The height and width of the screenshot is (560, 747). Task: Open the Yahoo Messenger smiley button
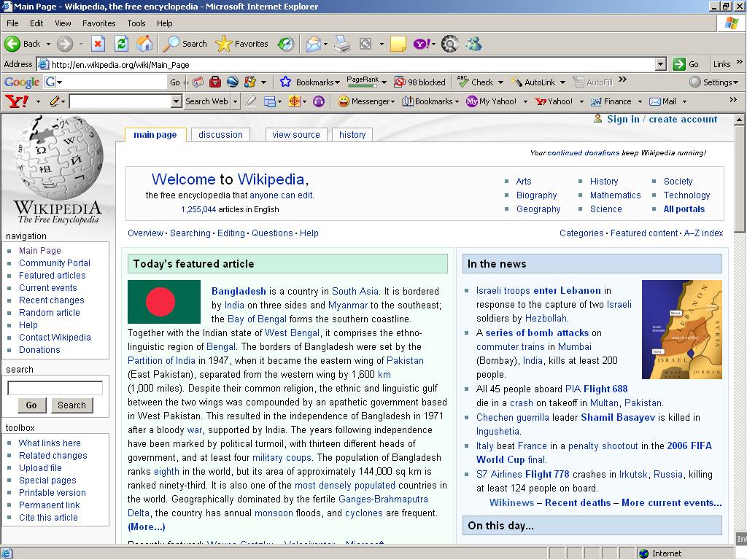tap(366, 101)
